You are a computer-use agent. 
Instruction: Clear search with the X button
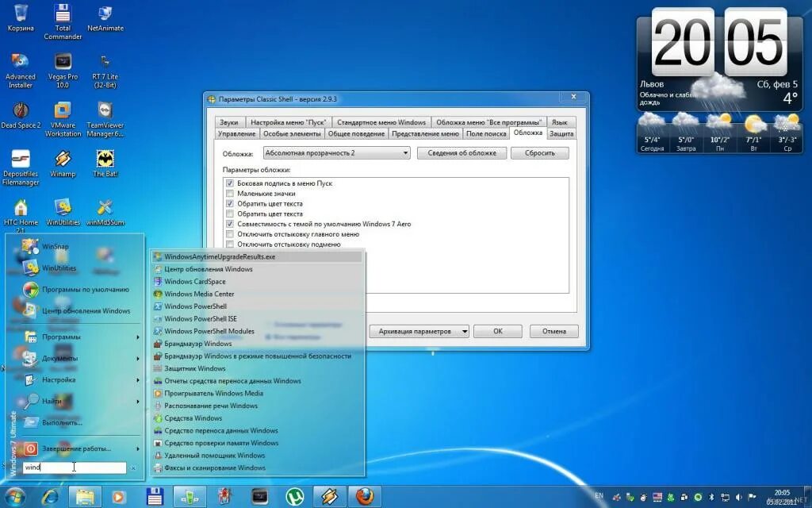[x=133, y=468]
